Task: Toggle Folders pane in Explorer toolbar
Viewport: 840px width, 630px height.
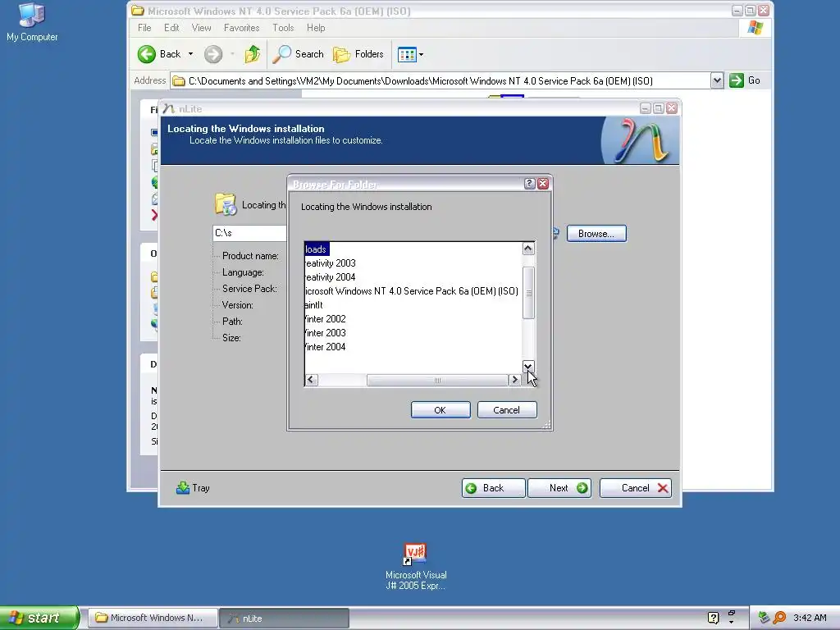Action: [358, 54]
